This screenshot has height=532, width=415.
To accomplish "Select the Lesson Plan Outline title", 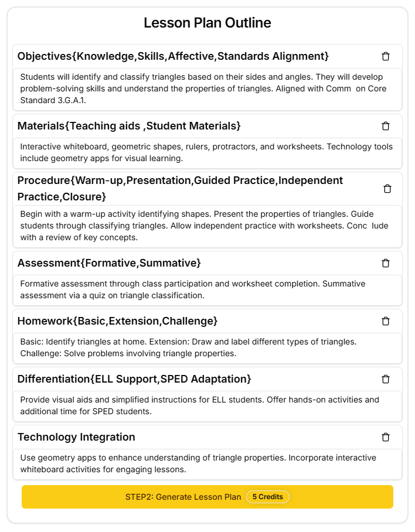I will (x=207, y=23).
